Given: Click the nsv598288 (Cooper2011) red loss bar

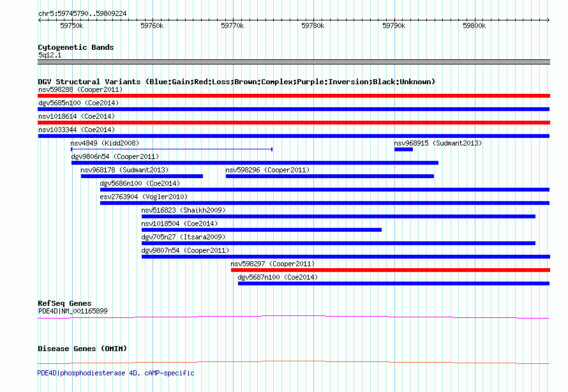Looking at the screenshot, I should tap(294, 96).
